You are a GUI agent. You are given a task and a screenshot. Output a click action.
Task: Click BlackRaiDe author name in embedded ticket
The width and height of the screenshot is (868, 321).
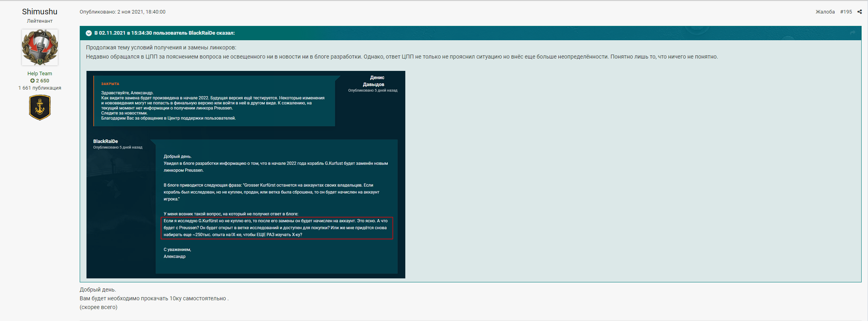pos(106,141)
